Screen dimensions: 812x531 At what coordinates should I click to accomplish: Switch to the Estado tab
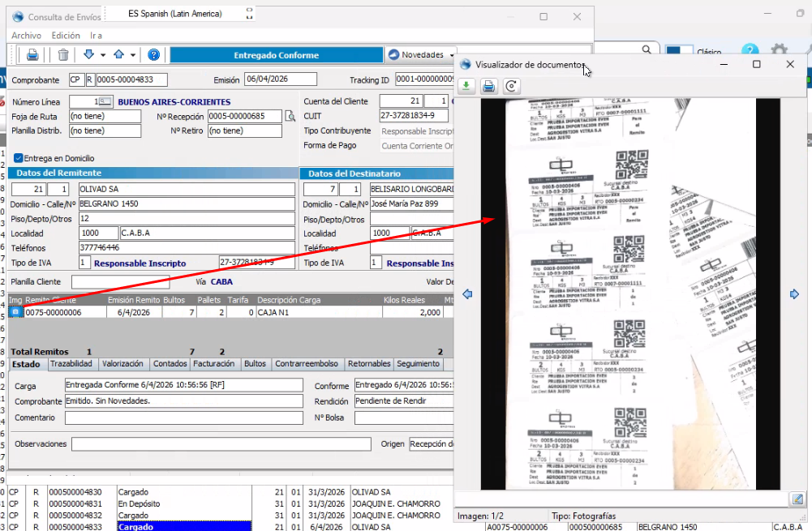(x=26, y=364)
